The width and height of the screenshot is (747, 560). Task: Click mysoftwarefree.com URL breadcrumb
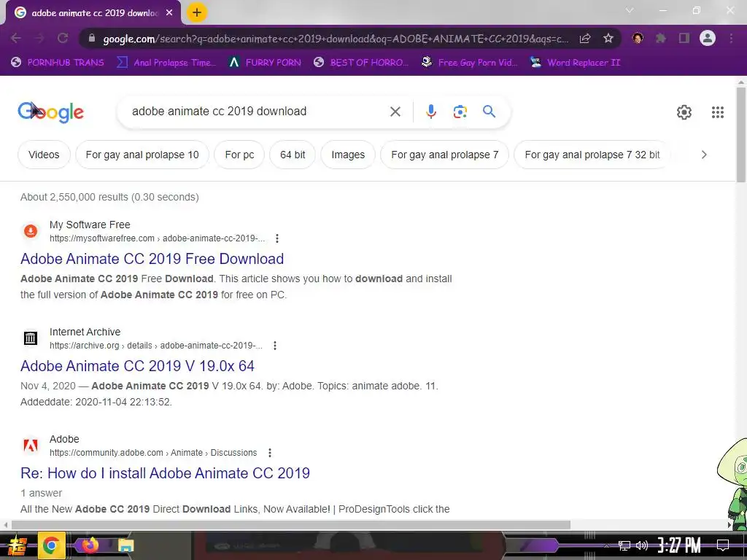(158, 238)
